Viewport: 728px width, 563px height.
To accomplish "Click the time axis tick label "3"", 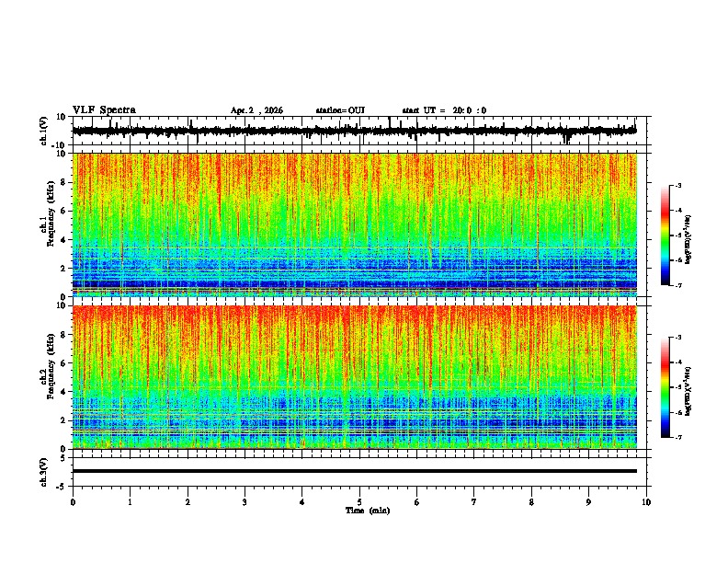I will 245,502.
